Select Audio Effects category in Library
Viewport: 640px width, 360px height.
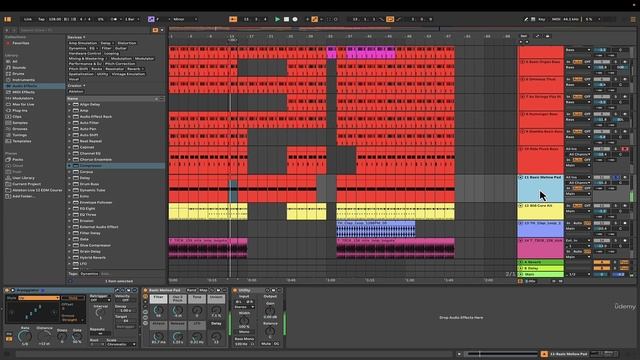point(24,86)
